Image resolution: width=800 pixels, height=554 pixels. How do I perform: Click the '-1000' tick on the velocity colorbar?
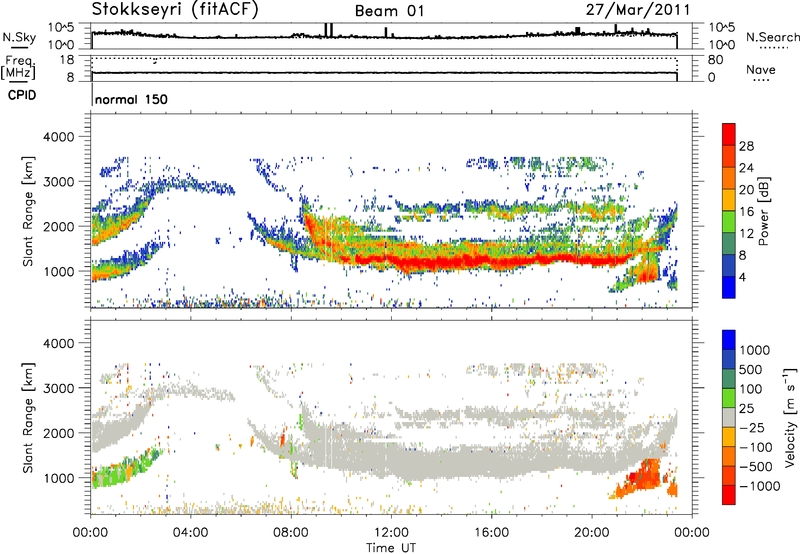coord(759,486)
